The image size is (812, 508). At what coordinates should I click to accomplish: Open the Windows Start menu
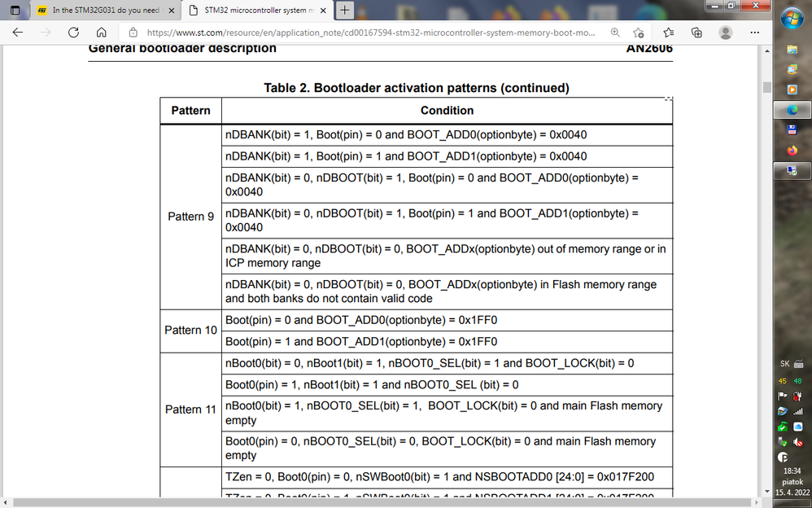[792, 20]
